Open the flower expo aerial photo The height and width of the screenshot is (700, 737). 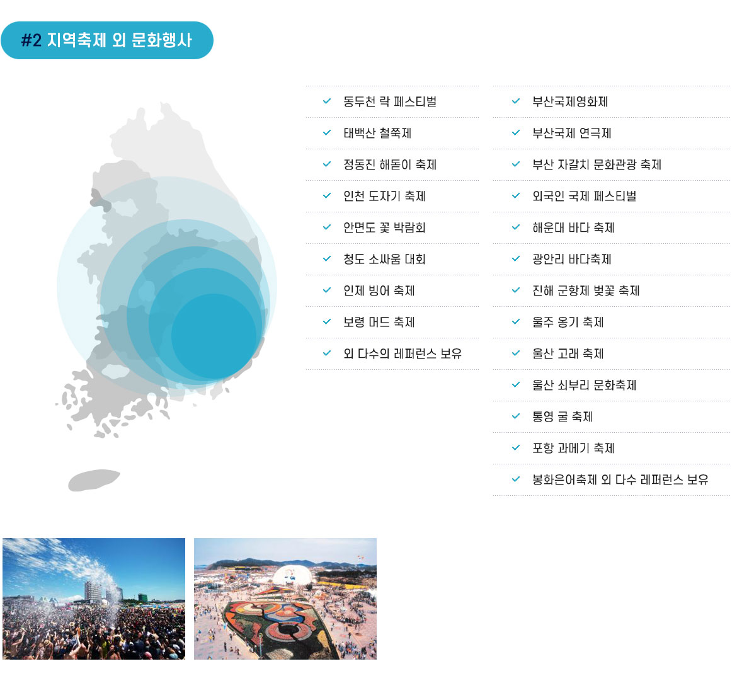[x=285, y=599]
